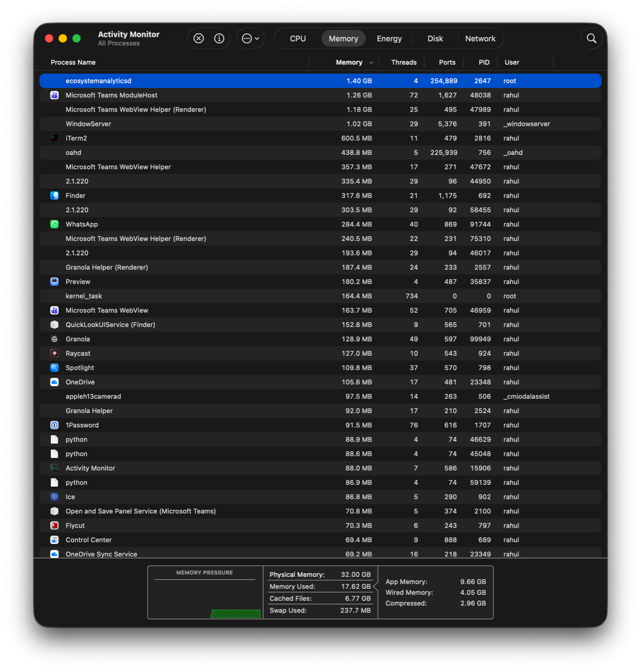This screenshot has height=672, width=641.
Task: Click the Finder app icon in list
Action: [54, 195]
